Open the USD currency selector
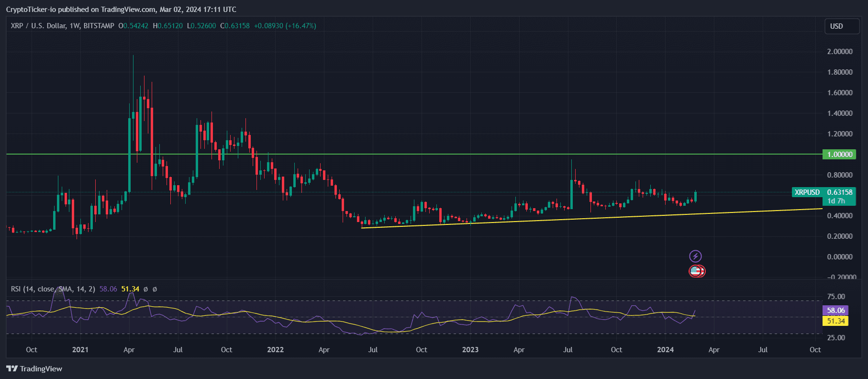This screenshot has width=868, height=379. point(842,26)
